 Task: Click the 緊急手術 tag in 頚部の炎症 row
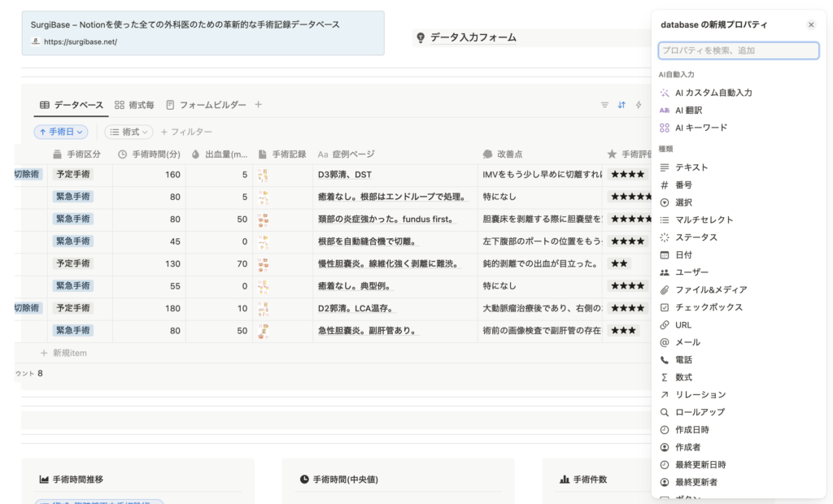coord(72,219)
